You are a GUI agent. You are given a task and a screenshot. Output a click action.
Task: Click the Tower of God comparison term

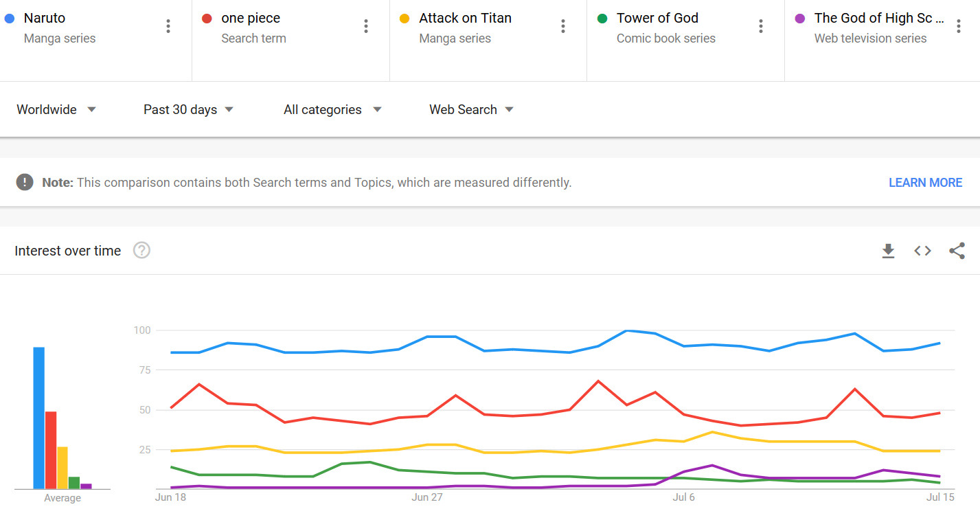[x=657, y=19]
